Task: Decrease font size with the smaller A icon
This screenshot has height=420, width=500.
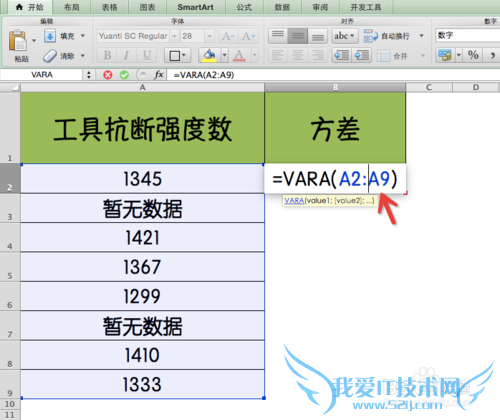Action: [249, 36]
